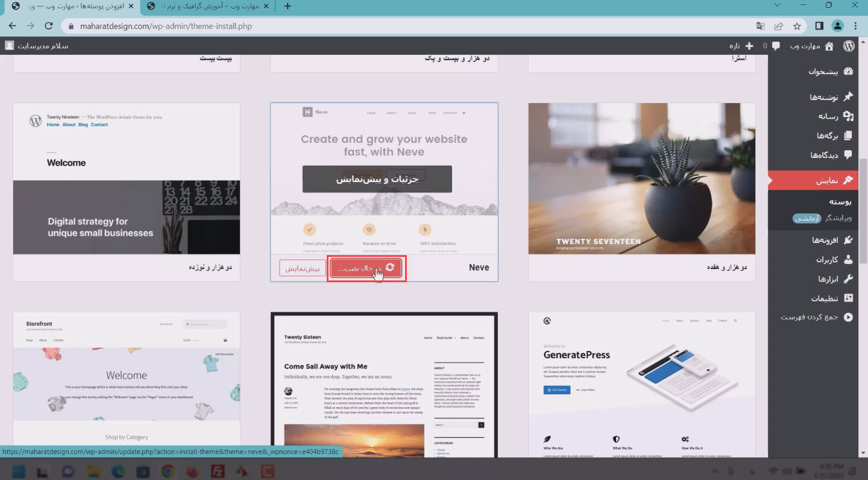Click the Google Translate icon in address bar
Viewport: 868px width, 480px height.
(761, 27)
